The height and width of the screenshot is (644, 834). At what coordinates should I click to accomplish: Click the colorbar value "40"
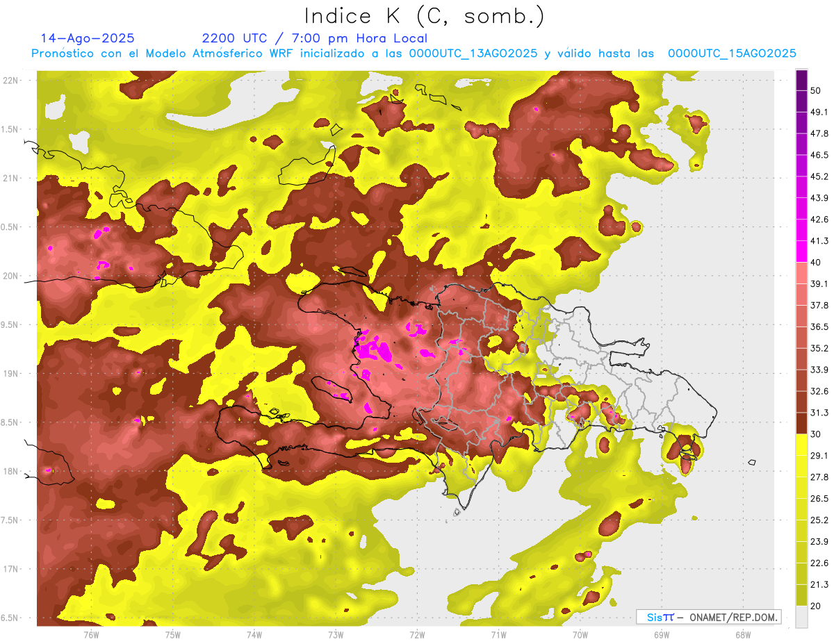pyautogui.click(x=815, y=262)
